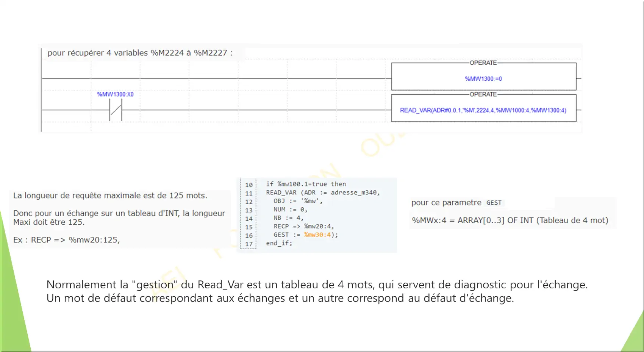The height and width of the screenshot is (352, 644).
Task: Click line number 17 in code gutter
Action: coord(249,244)
